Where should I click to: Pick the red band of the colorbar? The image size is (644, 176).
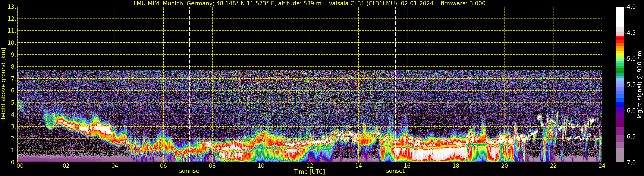pyautogui.click(x=620, y=39)
